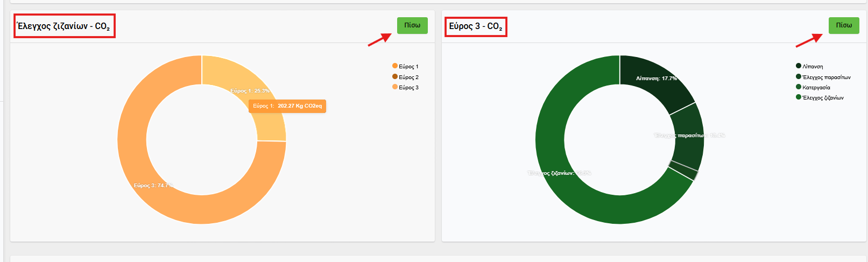Toggle Λίπανση legend label
Screen dimensions: 868x262
pos(813,67)
